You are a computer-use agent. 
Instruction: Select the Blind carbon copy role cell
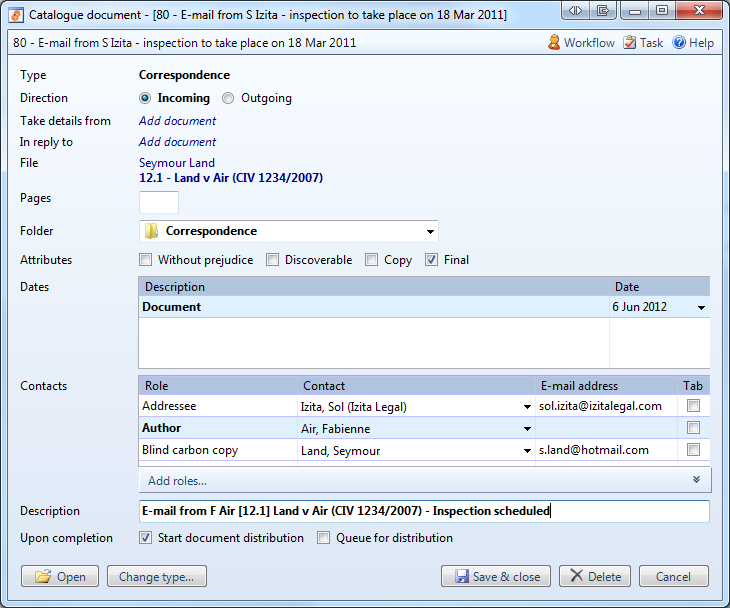(218, 450)
